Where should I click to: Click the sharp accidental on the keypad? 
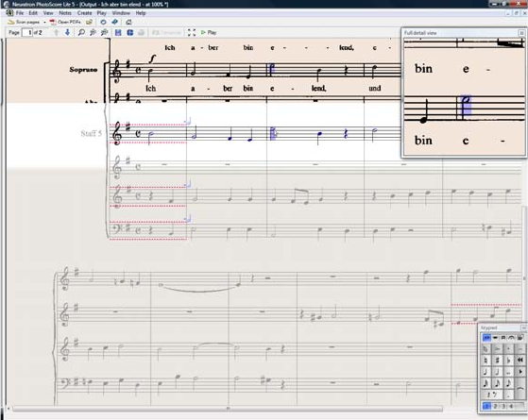[497, 361]
